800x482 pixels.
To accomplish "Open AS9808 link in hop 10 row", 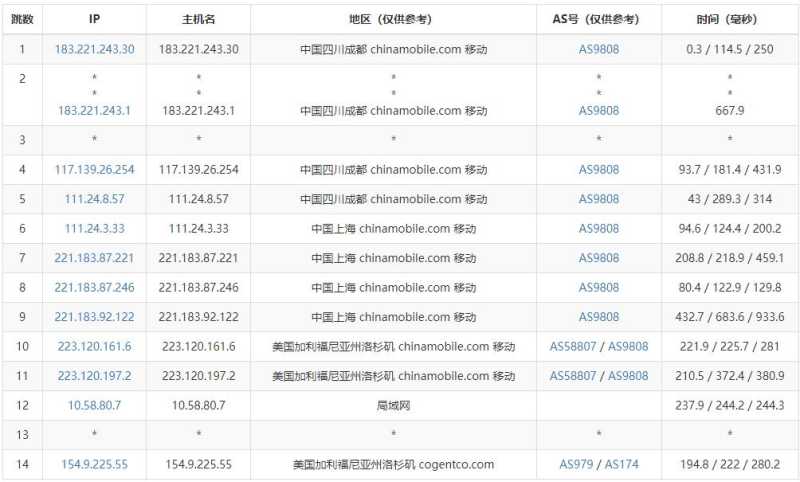I will pyautogui.click(x=628, y=346).
